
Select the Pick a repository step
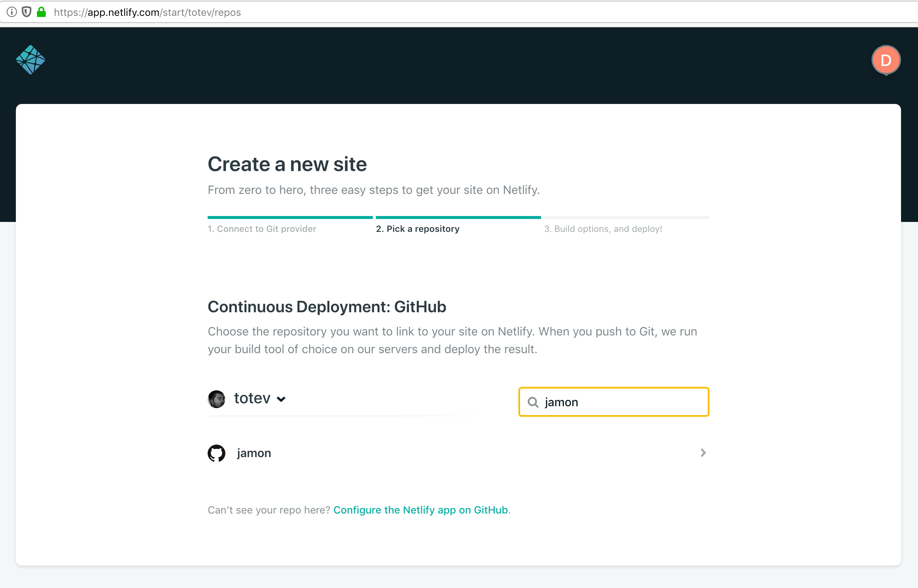pyautogui.click(x=418, y=229)
